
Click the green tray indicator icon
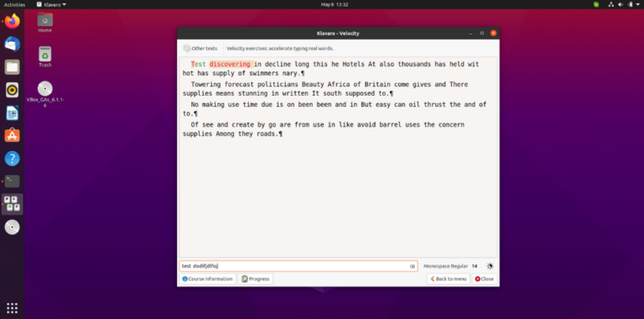point(596,4)
